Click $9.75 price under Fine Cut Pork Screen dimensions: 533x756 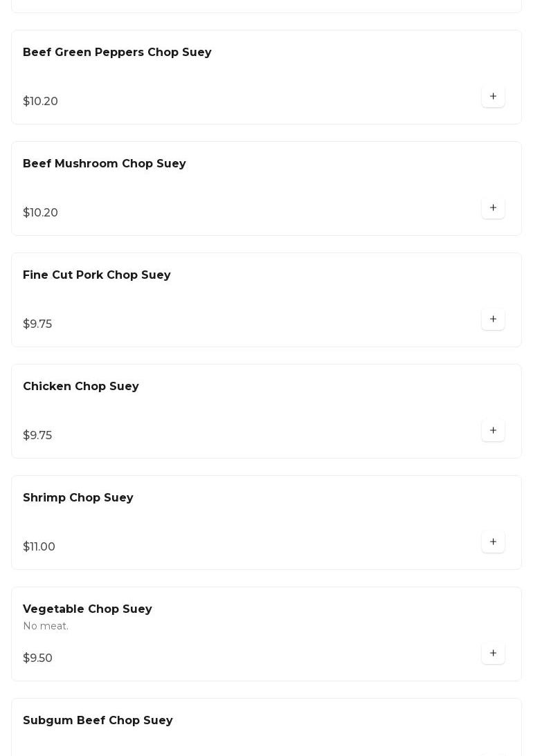tap(37, 324)
